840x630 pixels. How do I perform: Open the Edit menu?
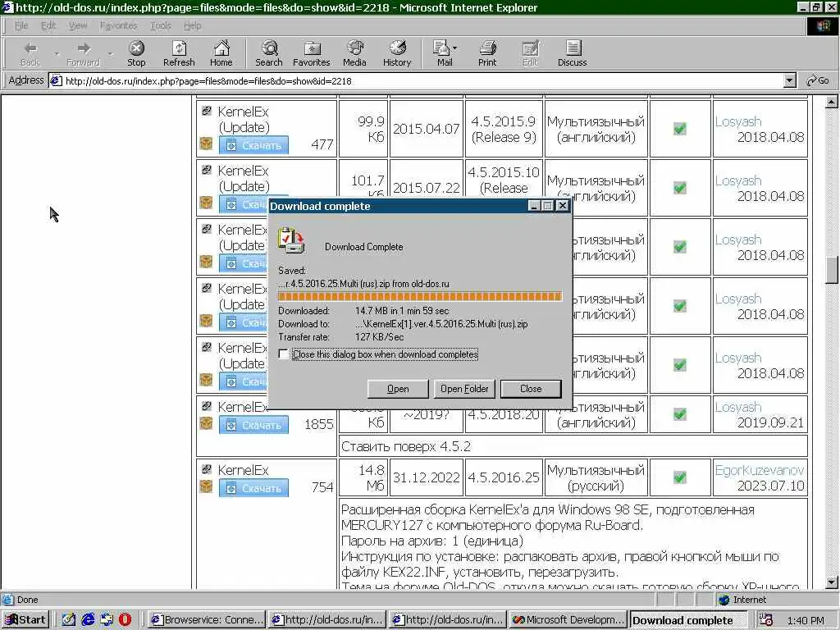tap(48, 25)
